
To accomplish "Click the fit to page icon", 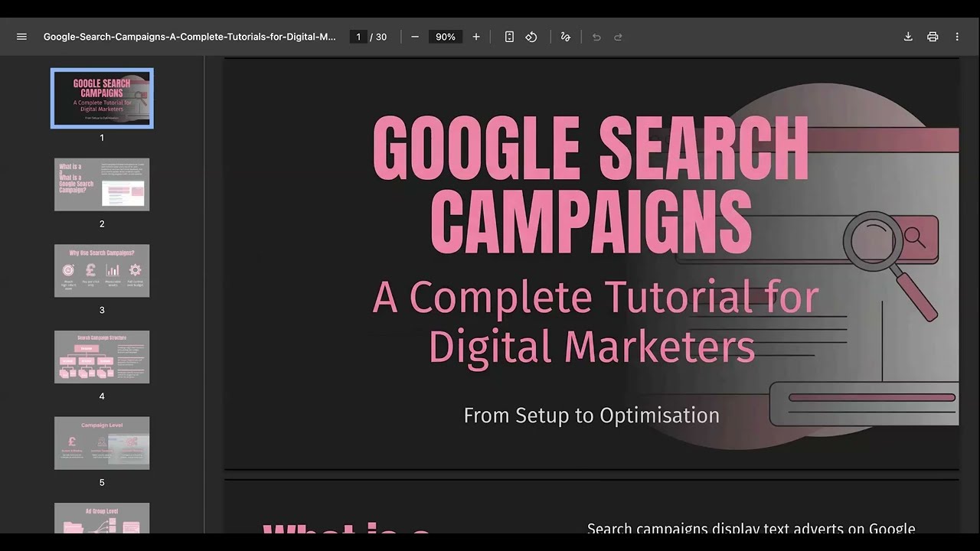I will point(509,37).
